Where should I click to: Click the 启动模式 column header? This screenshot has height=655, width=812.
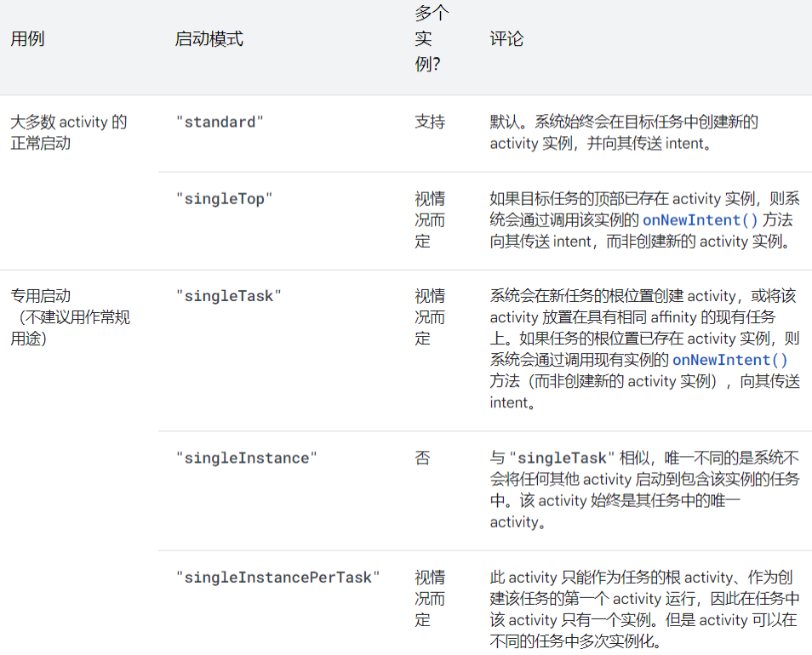click(209, 39)
